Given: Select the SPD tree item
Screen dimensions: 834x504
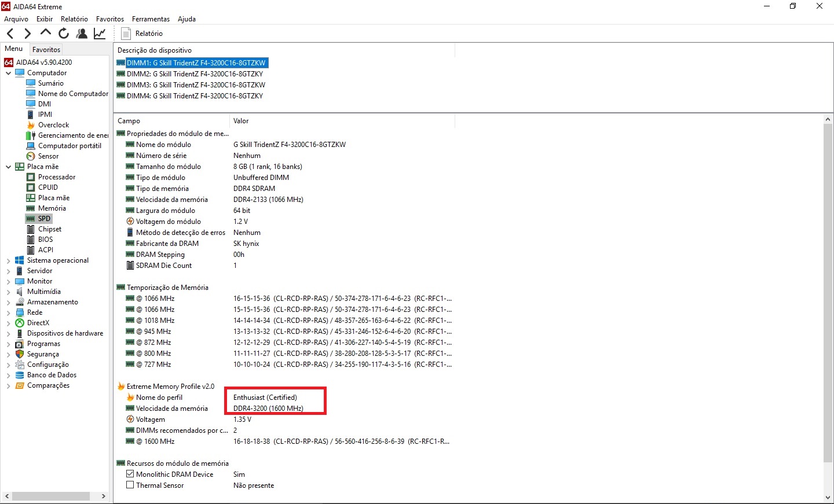Looking at the screenshot, I should tap(45, 219).
